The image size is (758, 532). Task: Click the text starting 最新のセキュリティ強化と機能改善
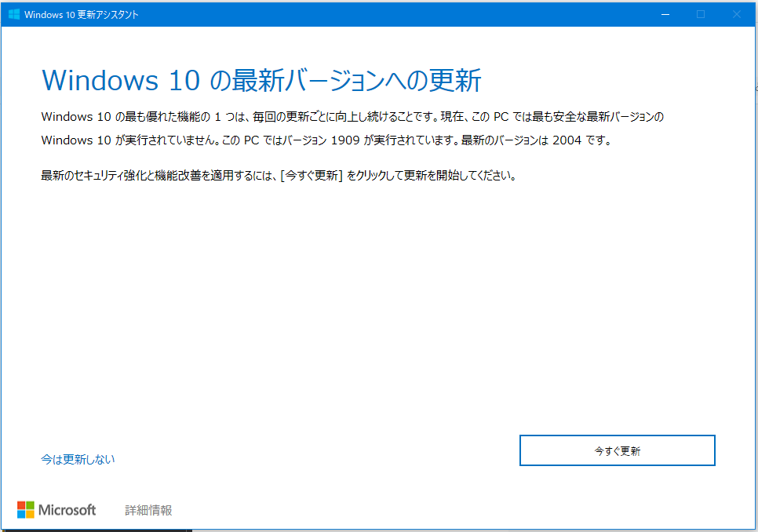pos(279,176)
